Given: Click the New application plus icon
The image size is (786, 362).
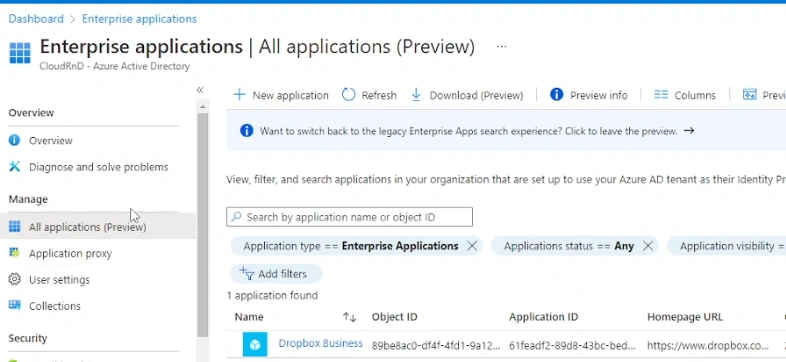Looking at the screenshot, I should point(240,95).
